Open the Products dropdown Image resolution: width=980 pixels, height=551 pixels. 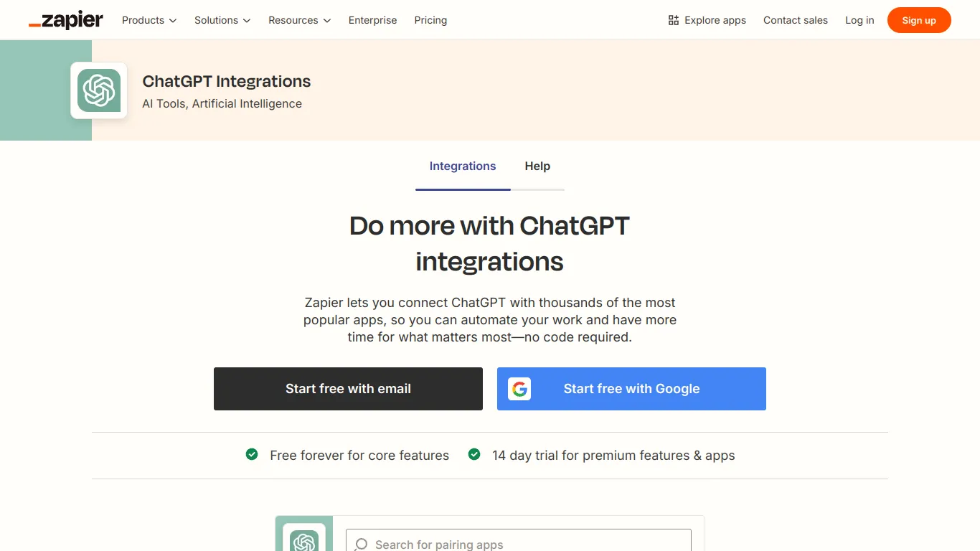point(149,20)
